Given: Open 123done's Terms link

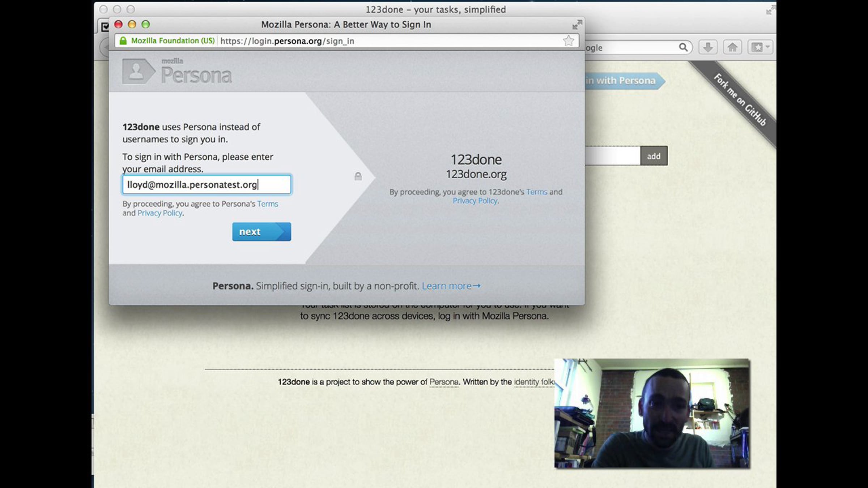Looking at the screenshot, I should tap(537, 192).
